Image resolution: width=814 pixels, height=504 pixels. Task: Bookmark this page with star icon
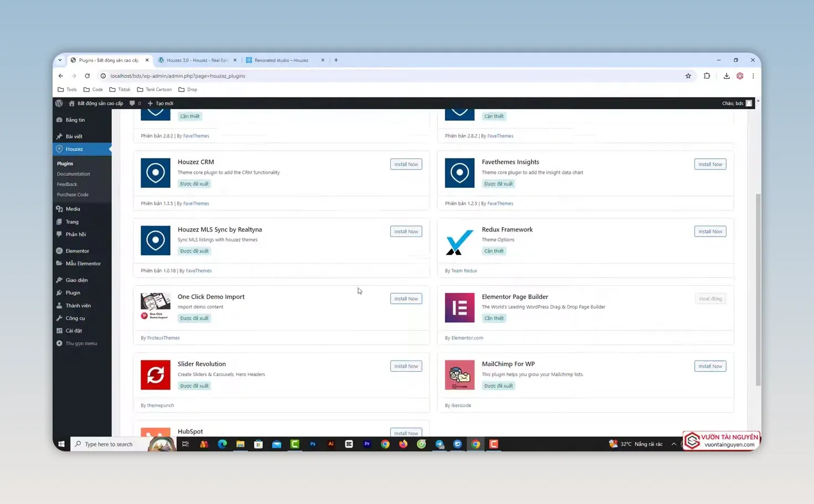point(688,76)
